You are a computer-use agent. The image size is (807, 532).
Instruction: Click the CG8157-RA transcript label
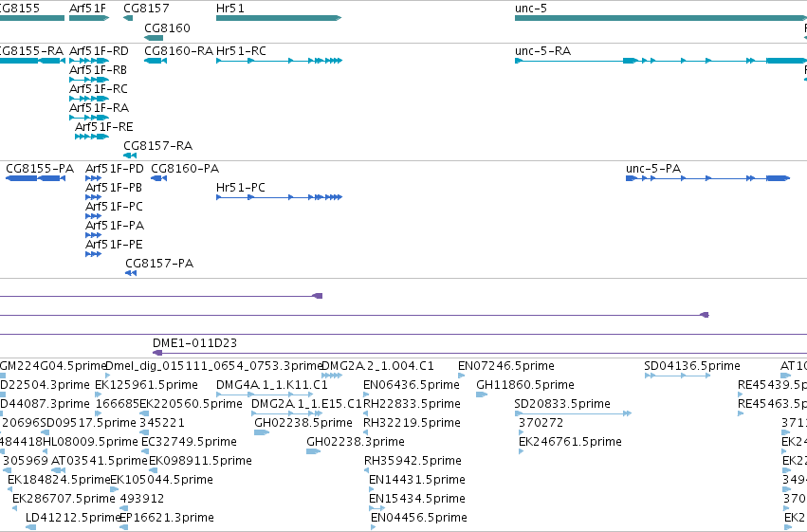coord(158,146)
